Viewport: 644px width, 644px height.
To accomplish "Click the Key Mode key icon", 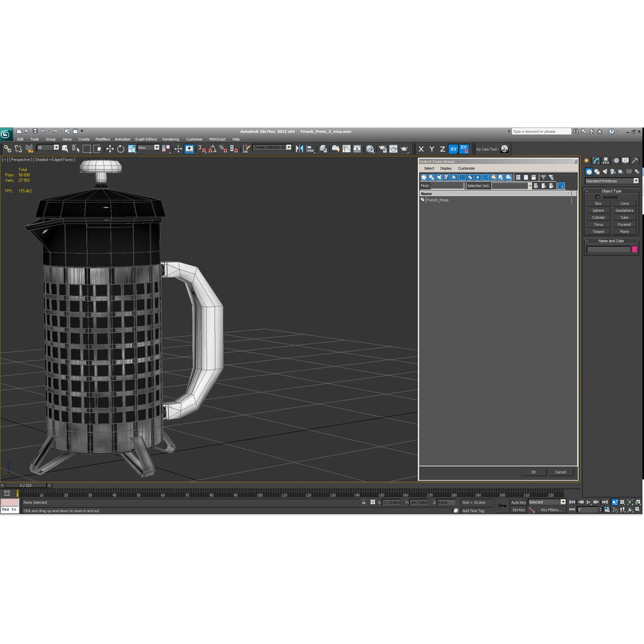I will (501, 506).
